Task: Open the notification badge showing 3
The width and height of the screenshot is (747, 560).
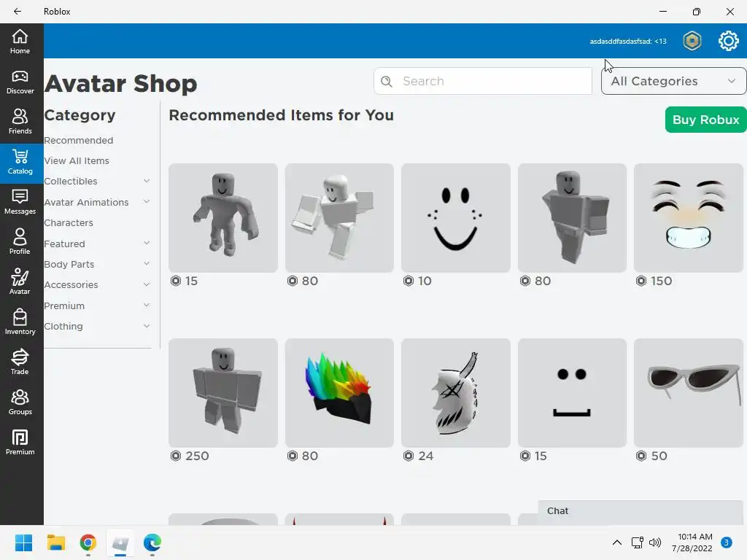Action: (727, 542)
